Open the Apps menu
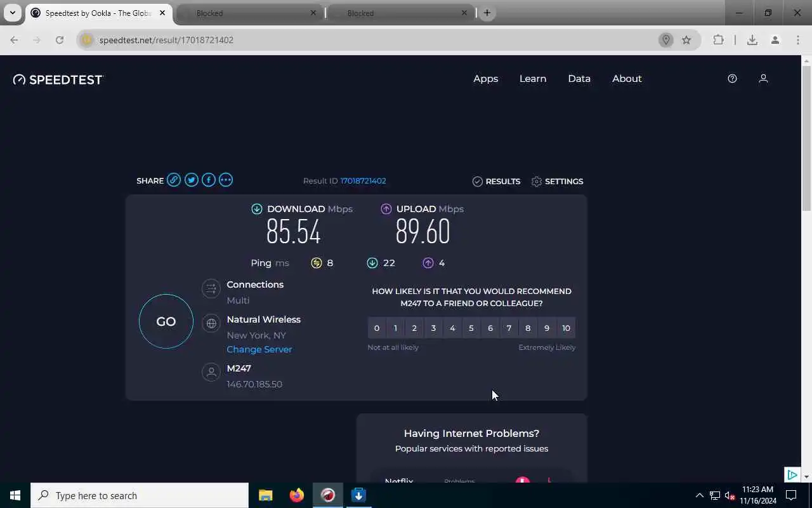This screenshot has height=508, width=812. pyautogui.click(x=486, y=79)
